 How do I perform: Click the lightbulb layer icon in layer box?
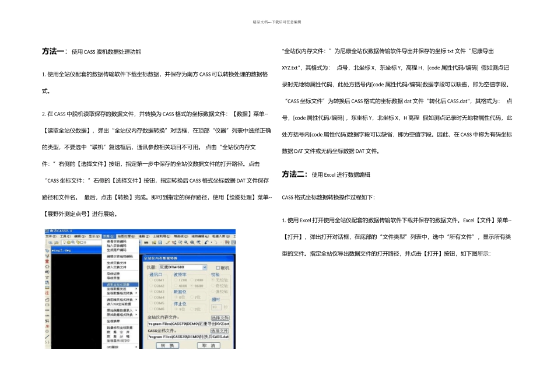[64, 243]
